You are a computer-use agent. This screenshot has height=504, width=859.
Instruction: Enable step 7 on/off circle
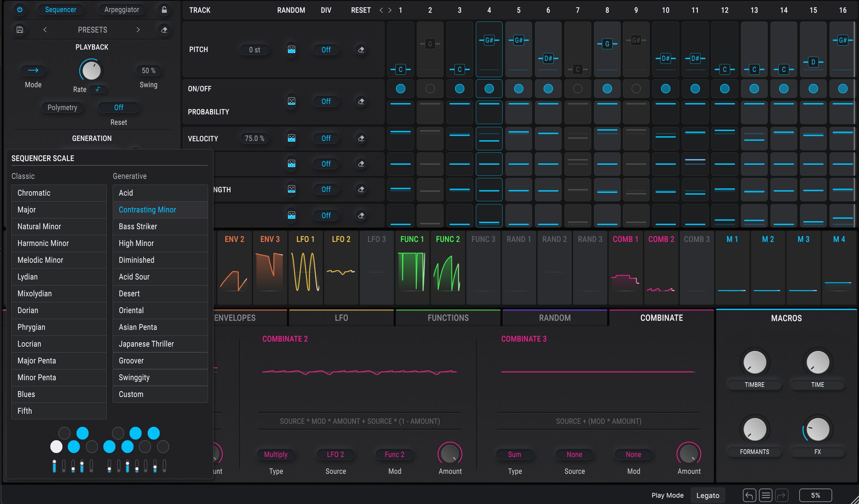coord(577,89)
